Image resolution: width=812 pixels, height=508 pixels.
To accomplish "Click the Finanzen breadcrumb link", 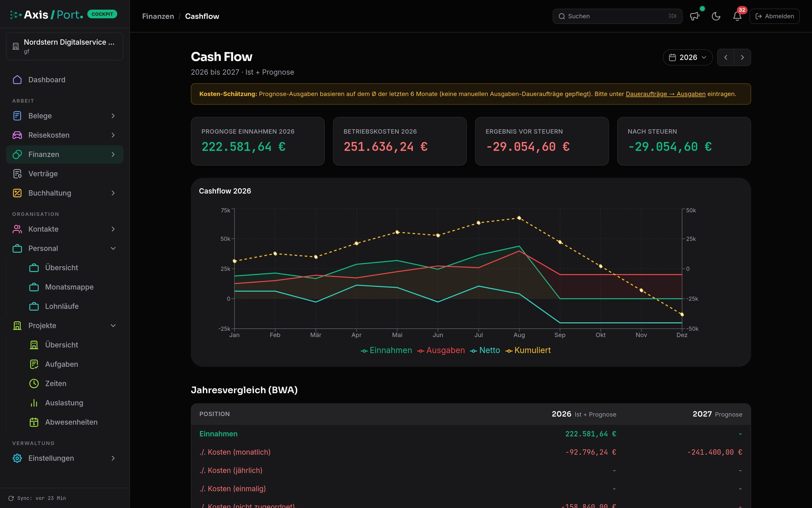I will [158, 16].
